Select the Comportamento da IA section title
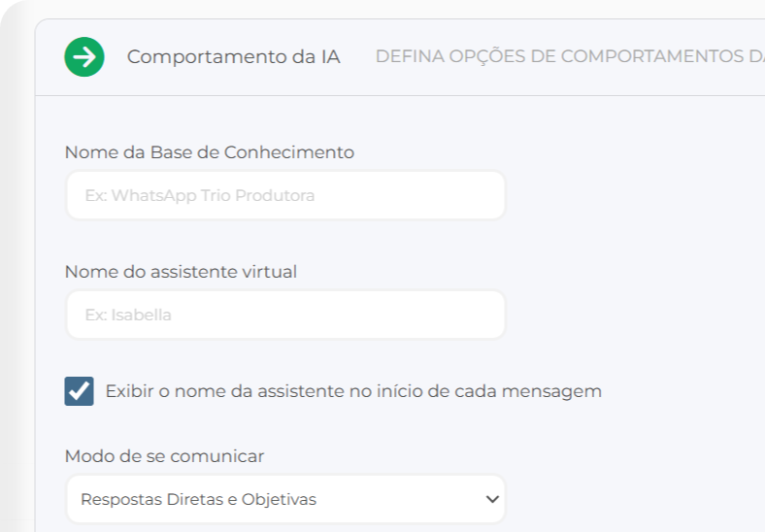The image size is (765, 532). point(233,56)
